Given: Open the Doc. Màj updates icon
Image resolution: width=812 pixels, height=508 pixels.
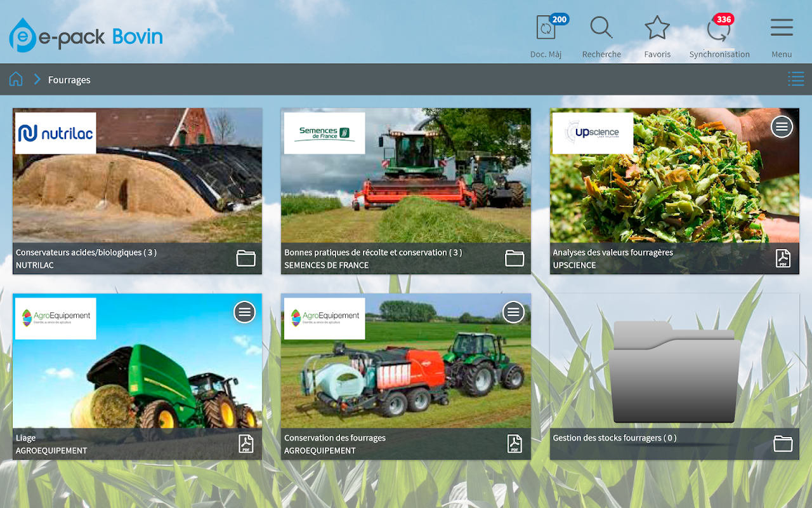Looking at the screenshot, I should coord(546,29).
